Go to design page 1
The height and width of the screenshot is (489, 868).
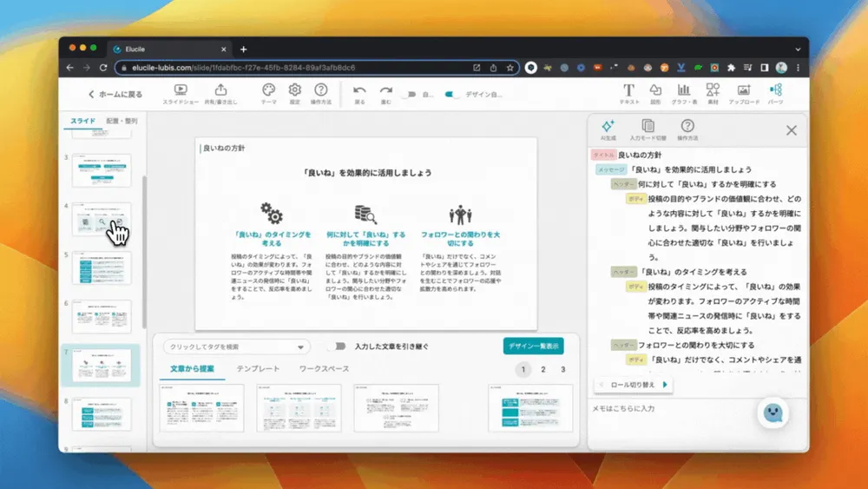pyautogui.click(x=523, y=369)
